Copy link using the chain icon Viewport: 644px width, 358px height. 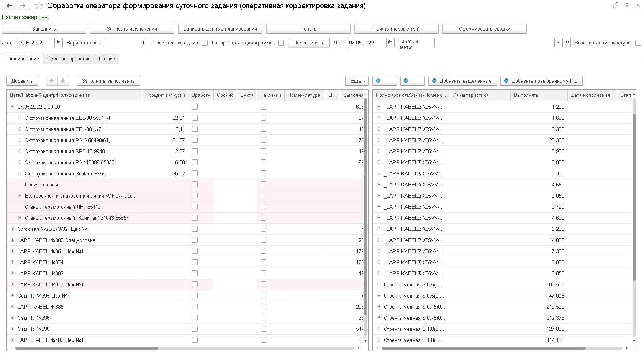tap(615, 5)
